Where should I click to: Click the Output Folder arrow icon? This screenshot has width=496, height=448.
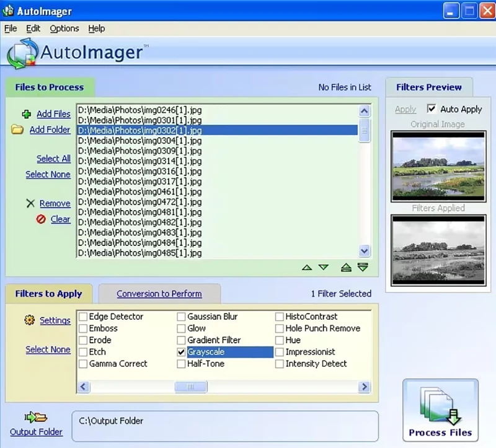tap(36, 418)
